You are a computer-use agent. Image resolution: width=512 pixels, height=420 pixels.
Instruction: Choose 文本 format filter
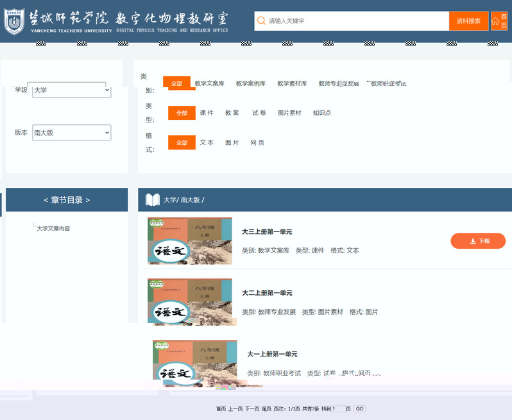207,142
